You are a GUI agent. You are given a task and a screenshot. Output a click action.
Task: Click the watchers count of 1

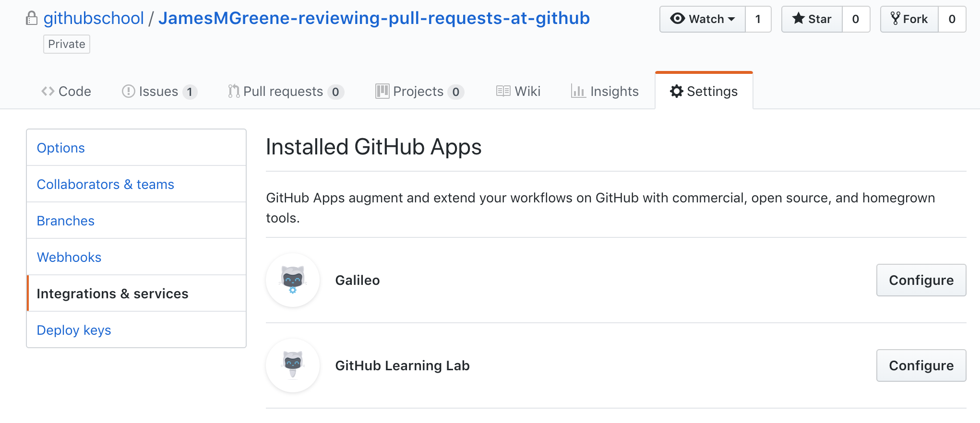pyautogui.click(x=758, y=19)
